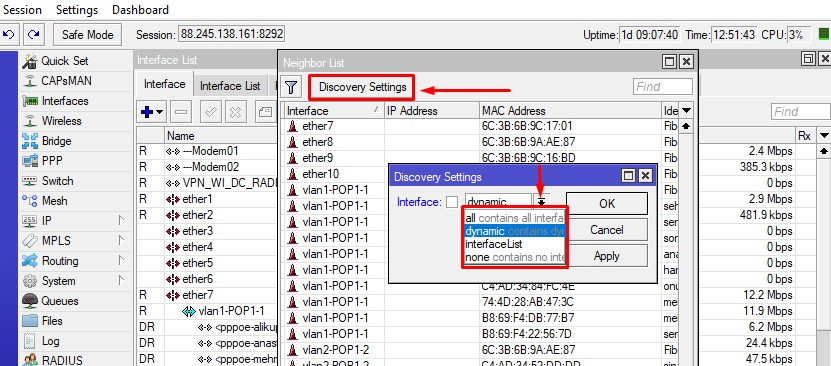Click the undo arrow icon in toolbar

[8, 34]
